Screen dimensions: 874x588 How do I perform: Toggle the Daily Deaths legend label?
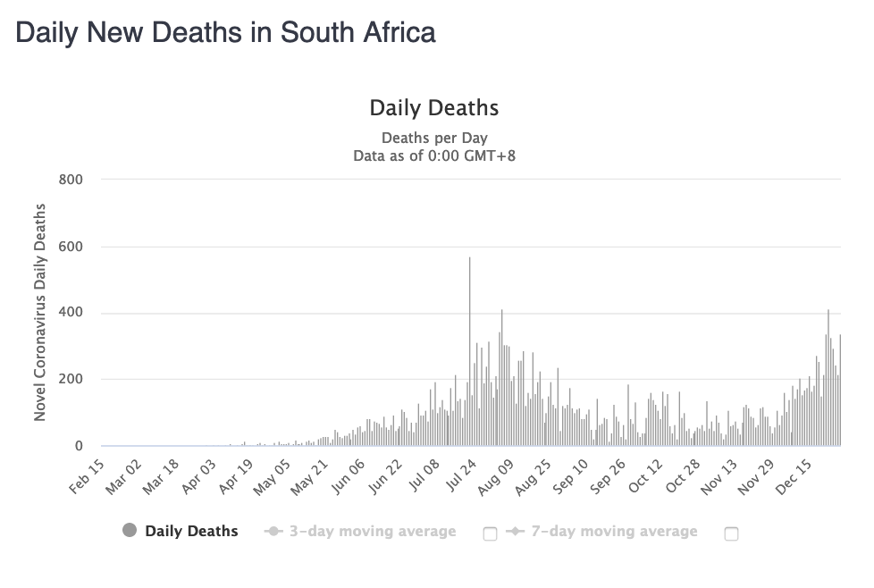(x=191, y=531)
